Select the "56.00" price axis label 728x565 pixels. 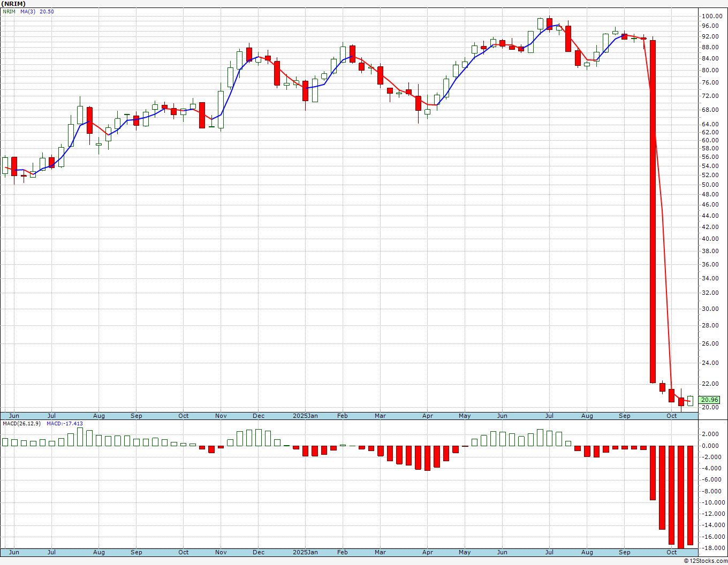point(710,157)
